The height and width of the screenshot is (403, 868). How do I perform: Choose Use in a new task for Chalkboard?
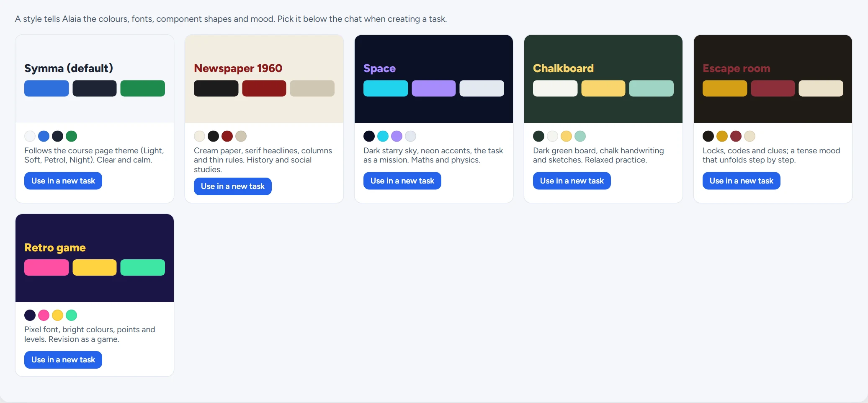point(572,181)
